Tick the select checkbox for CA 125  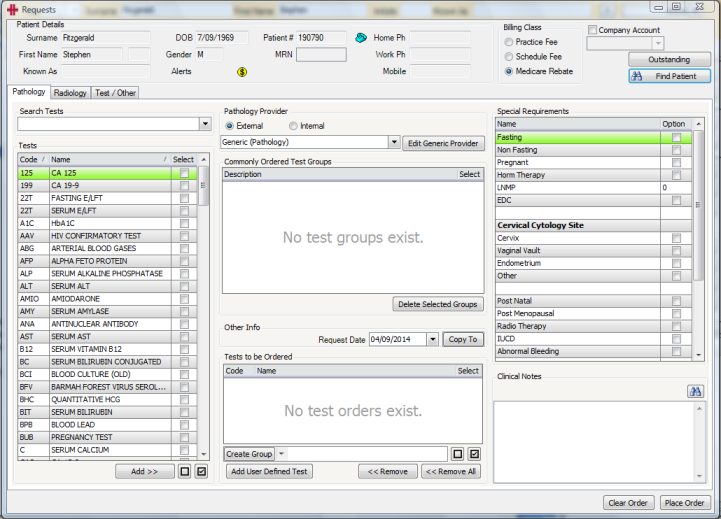[184, 173]
